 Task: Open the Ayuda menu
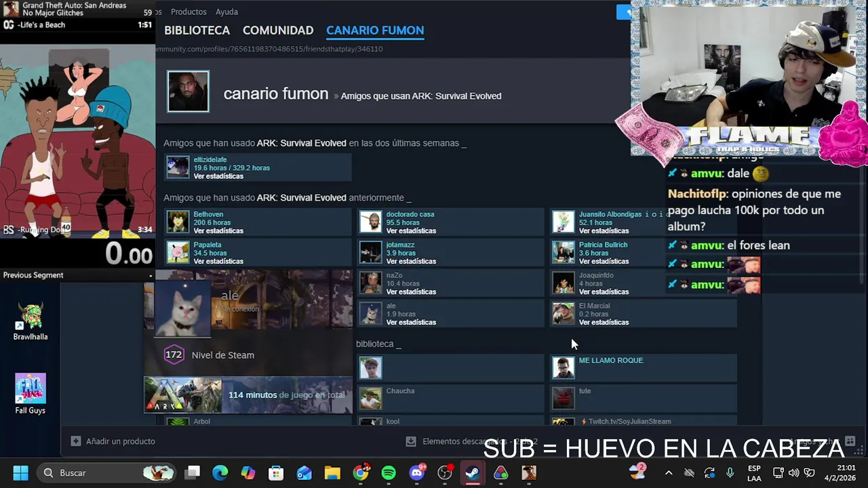(x=226, y=12)
